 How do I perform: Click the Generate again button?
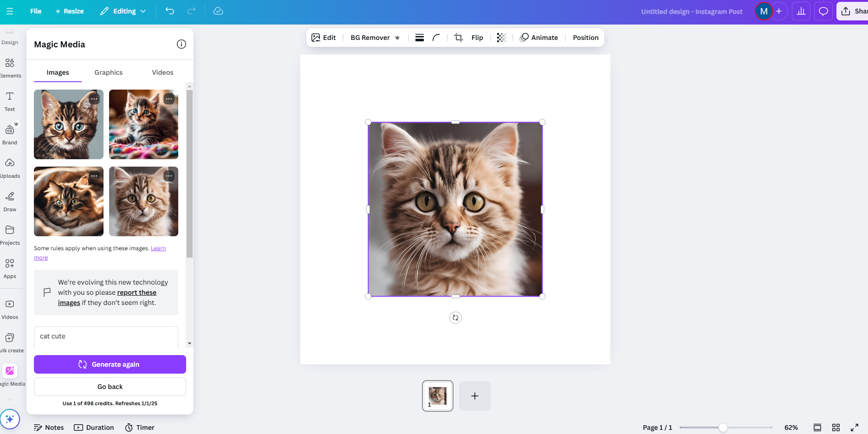tap(110, 364)
